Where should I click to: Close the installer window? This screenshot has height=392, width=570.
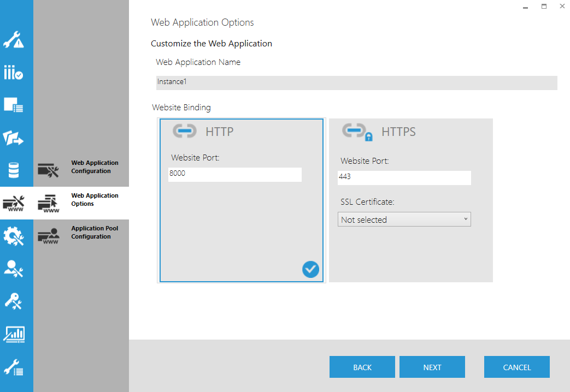coord(562,6)
